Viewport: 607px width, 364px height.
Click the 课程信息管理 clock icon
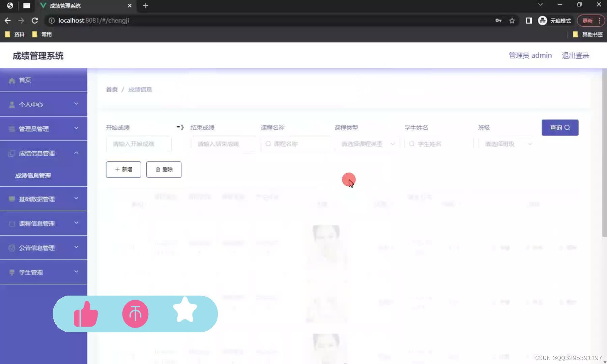click(x=11, y=223)
